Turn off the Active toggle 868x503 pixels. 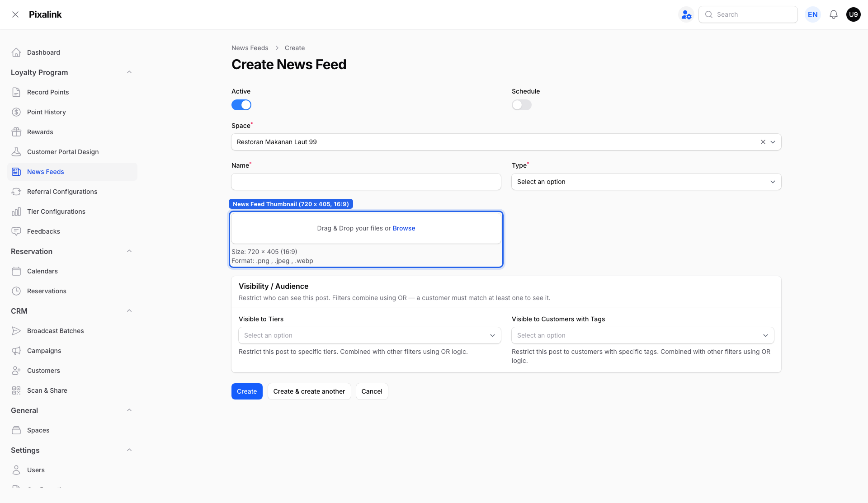pyautogui.click(x=241, y=105)
